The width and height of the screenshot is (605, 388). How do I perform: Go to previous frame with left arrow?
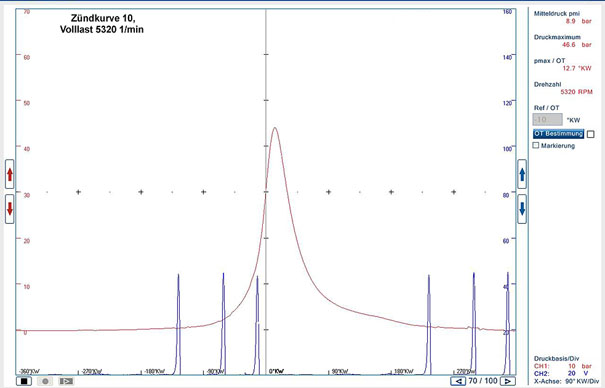tap(458, 381)
